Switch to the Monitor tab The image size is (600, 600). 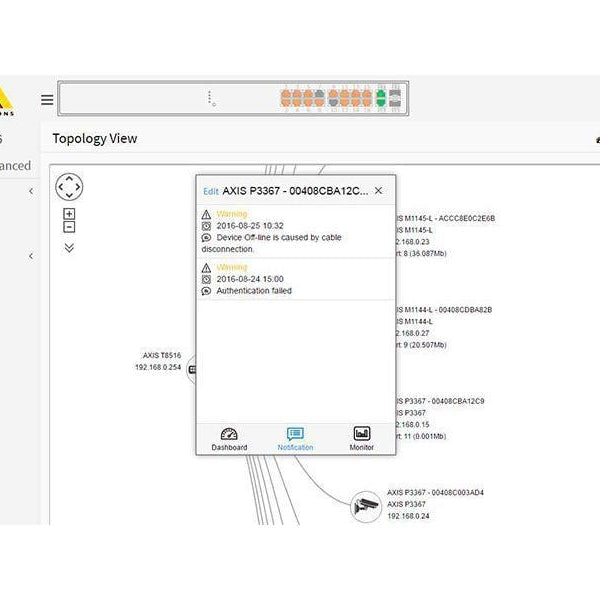(x=362, y=438)
